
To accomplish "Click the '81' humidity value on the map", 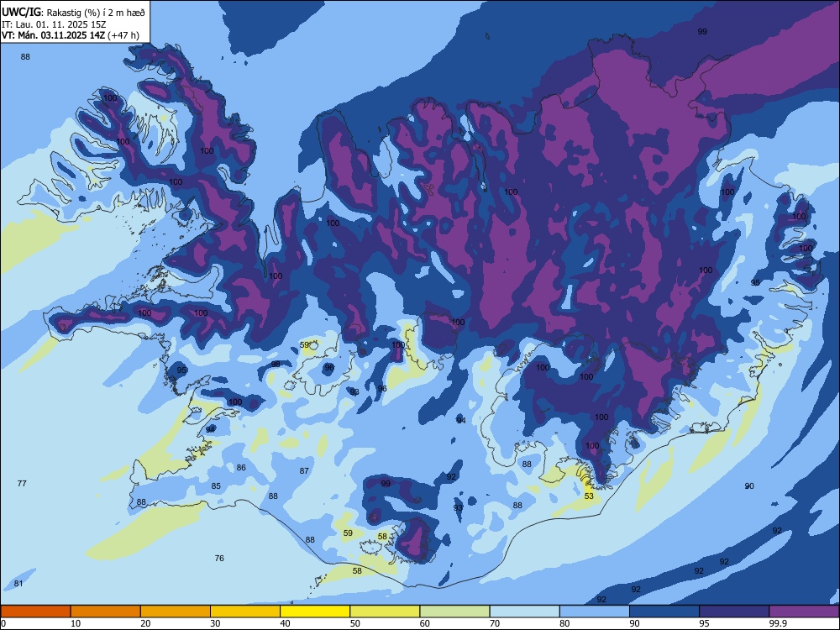I will 18,584.
